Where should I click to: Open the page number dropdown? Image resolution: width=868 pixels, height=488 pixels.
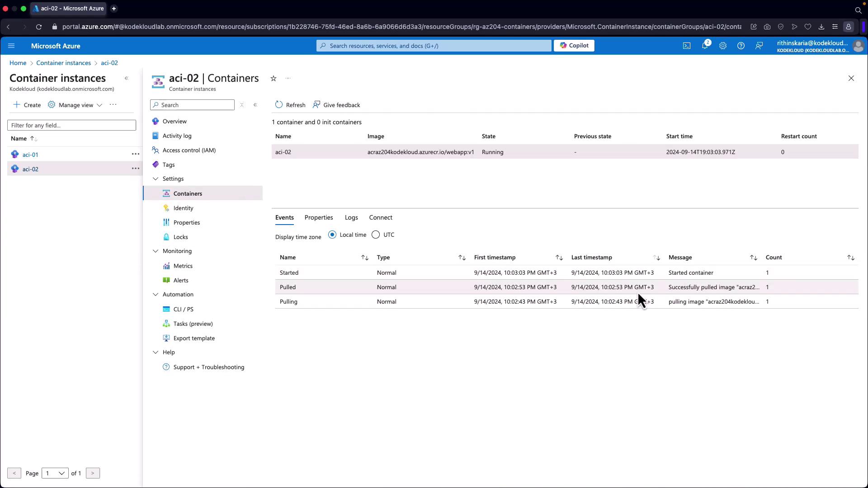pyautogui.click(x=55, y=473)
